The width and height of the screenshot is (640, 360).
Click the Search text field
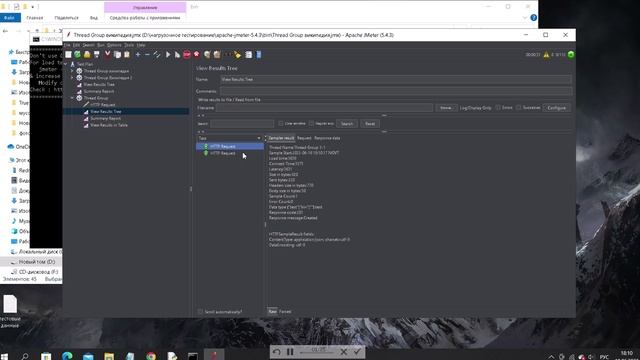(242, 124)
